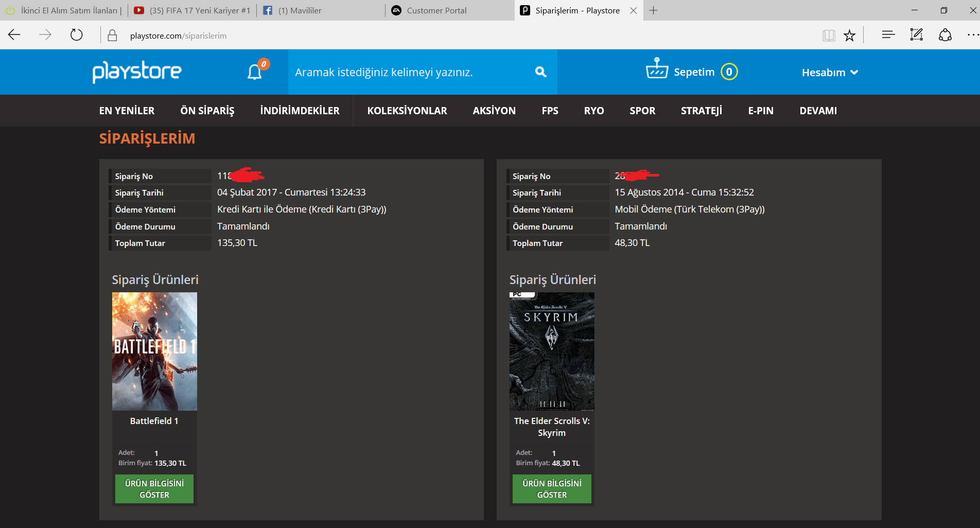980x528 pixels.
Task: Make a web note
Action: [x=917, y=35]
